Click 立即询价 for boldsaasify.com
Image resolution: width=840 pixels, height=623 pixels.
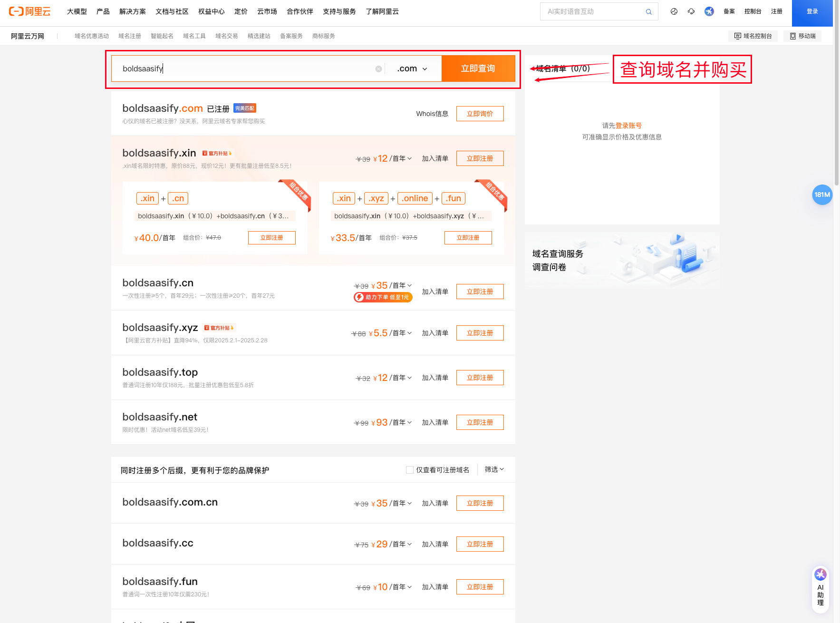(x=480, y=114)
